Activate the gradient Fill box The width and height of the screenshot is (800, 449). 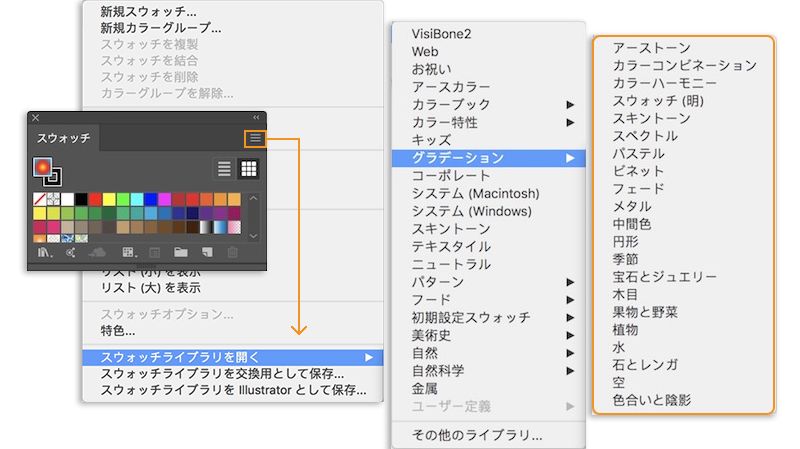pyautogui.click(x=42, y=167)
